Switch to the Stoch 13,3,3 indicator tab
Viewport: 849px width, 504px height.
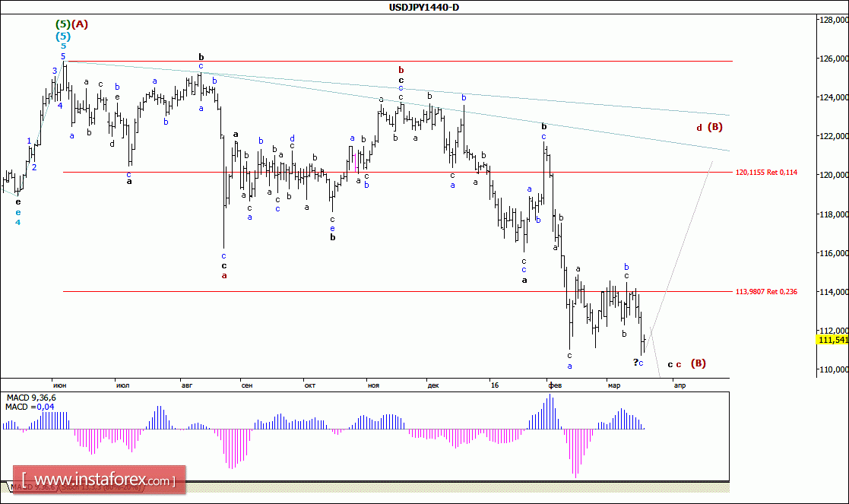101,487
